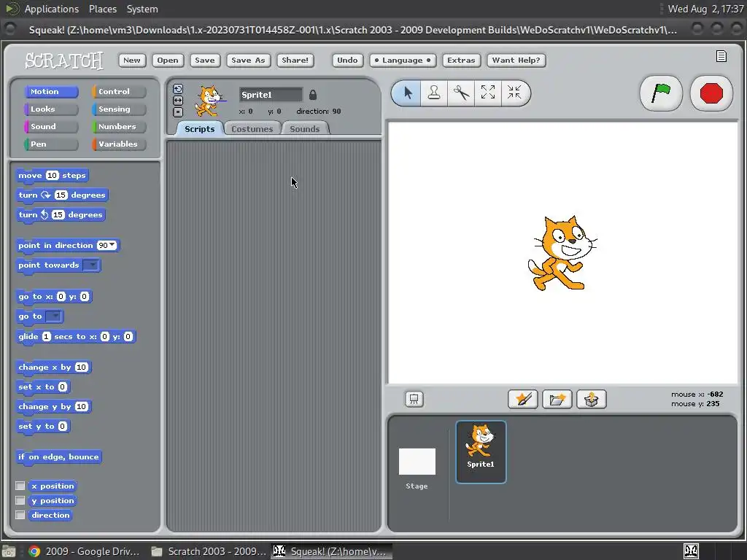Enable the direction checkbox
The image size is (747, 560).
click(x=20, y=515)
